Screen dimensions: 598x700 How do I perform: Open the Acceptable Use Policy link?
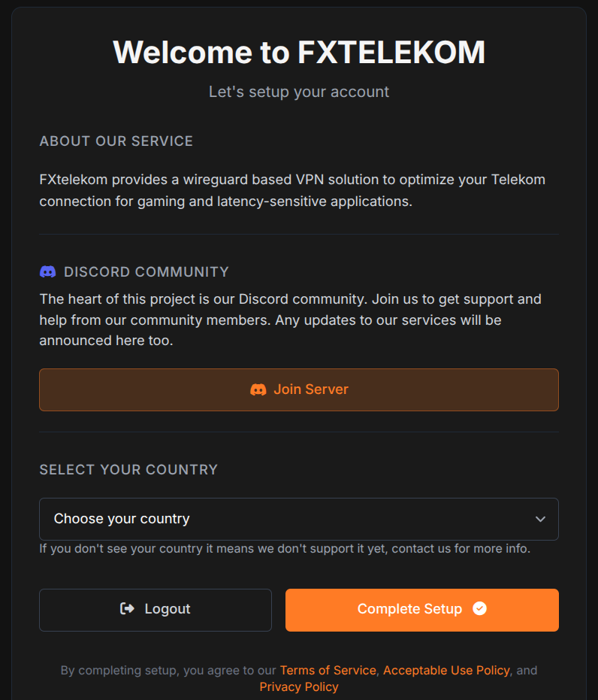(446, 670)
